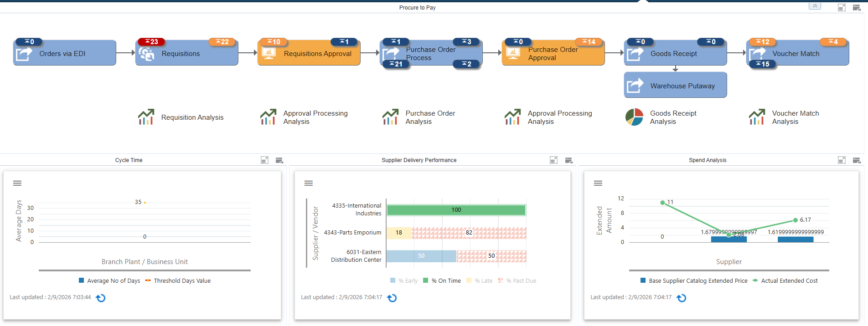Click the green 100 On Time bar
This screenshot has height=326, width=868.
456,210
